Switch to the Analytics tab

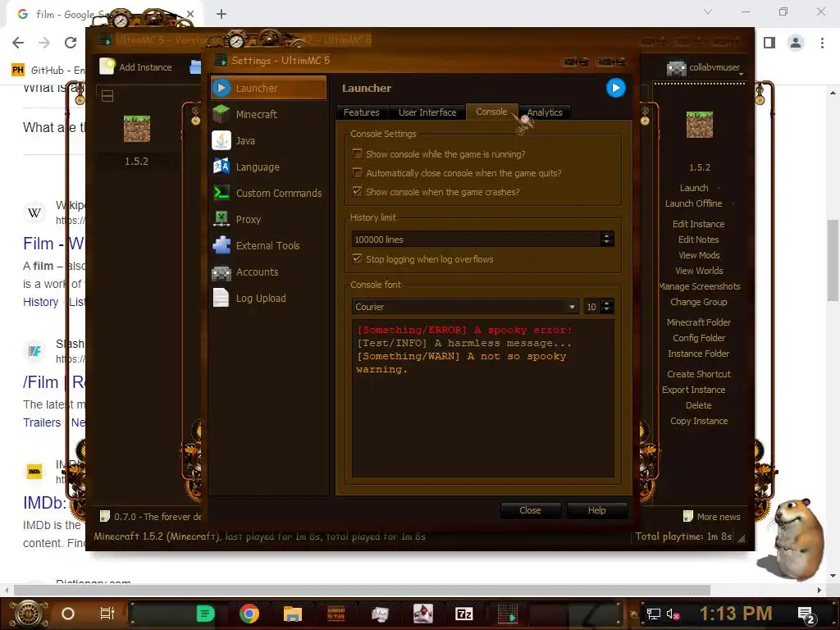pos(545,112)
